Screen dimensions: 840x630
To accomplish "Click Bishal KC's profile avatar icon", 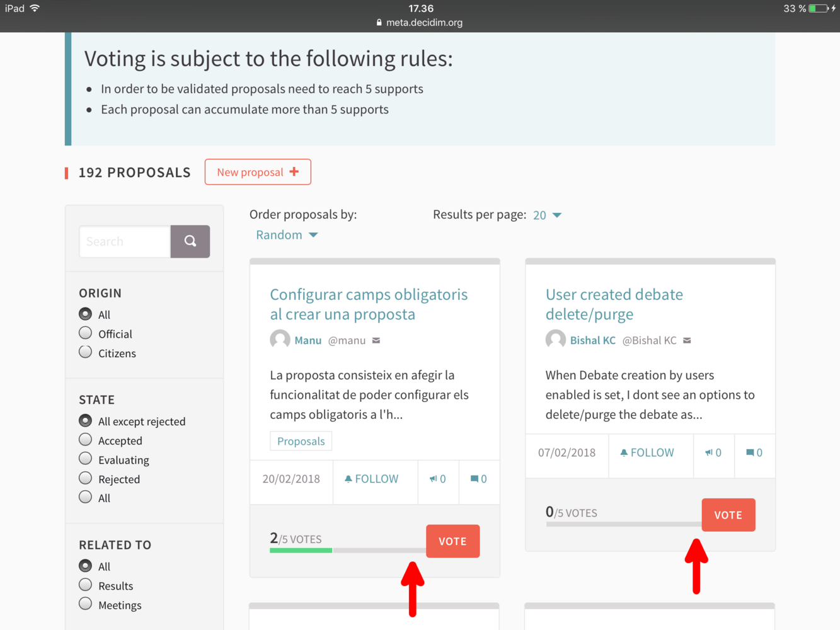I will coord(555,340).
